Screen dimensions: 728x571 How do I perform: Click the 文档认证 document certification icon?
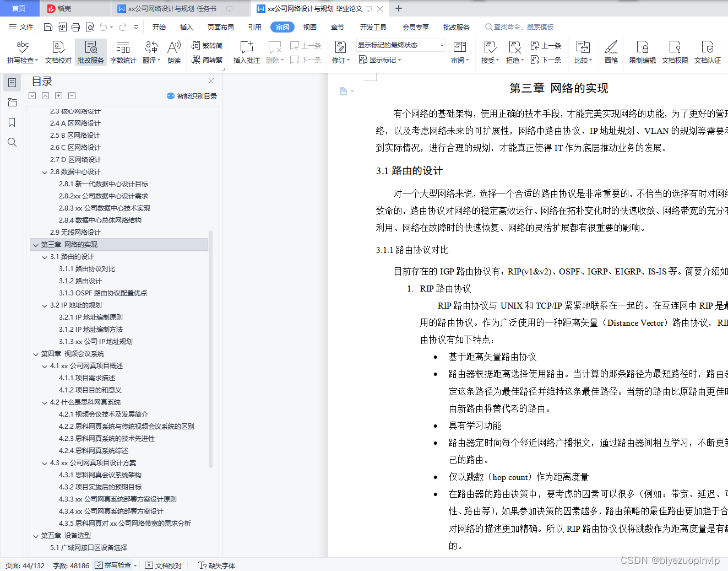point(707,52)
